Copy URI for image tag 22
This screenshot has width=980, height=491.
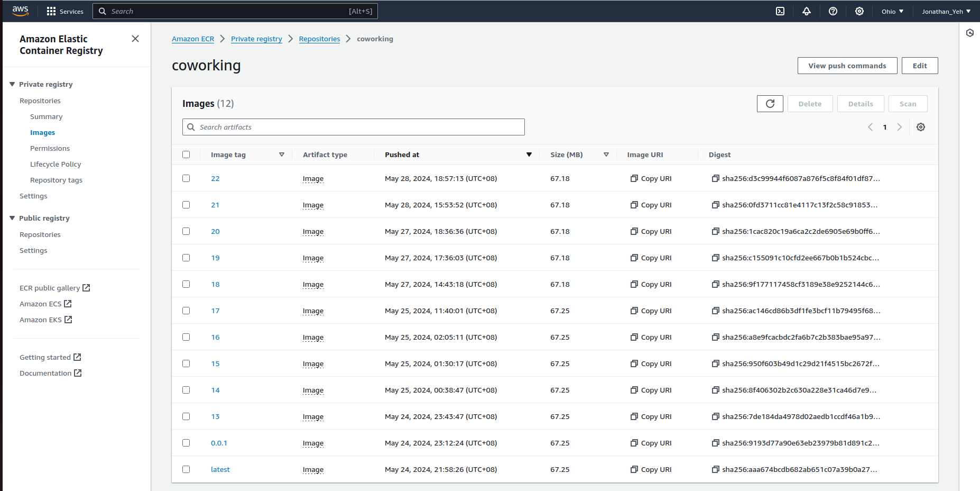pos(651,178)
